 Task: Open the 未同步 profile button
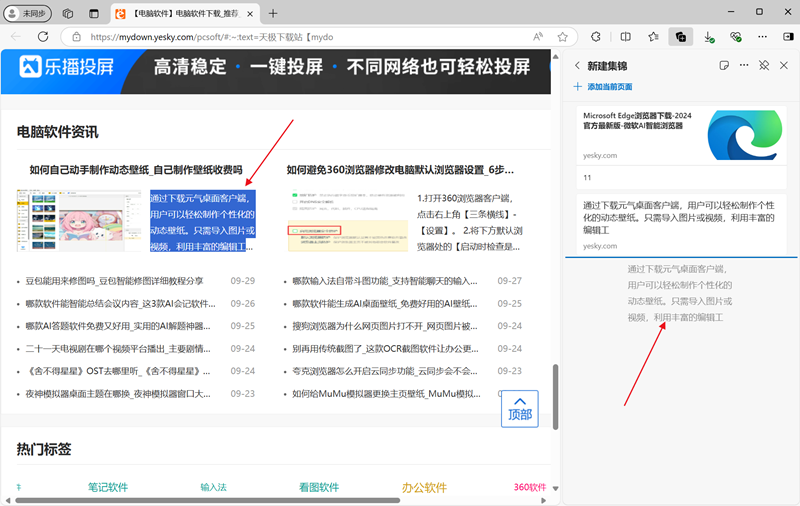(x=30, y=13)
